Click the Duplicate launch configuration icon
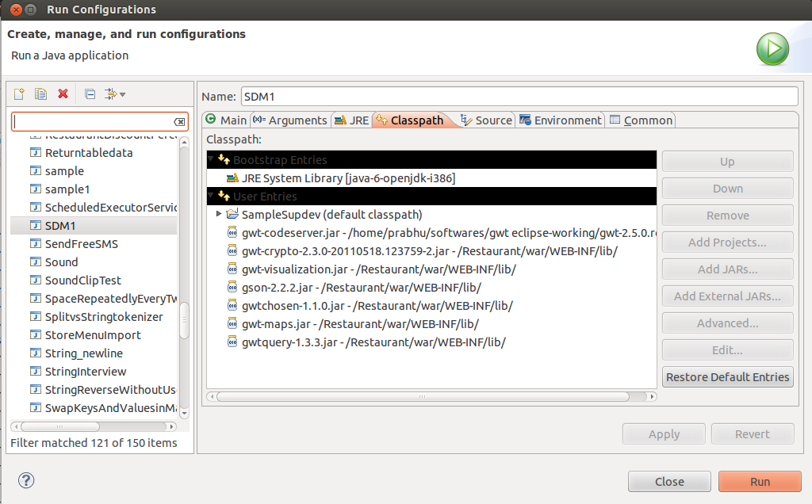This screenshot has height=504, width=812. (x=40, y=94)
